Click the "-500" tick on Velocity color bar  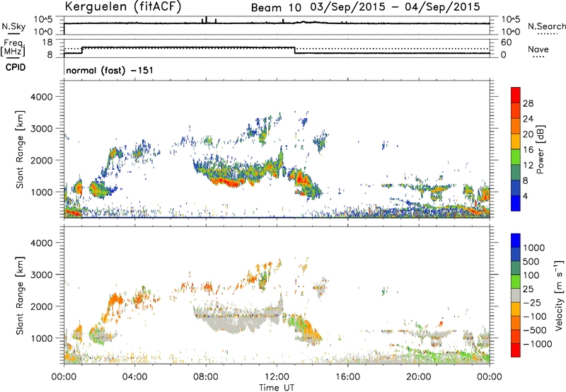pyautogui.click(x=535, y=330)
